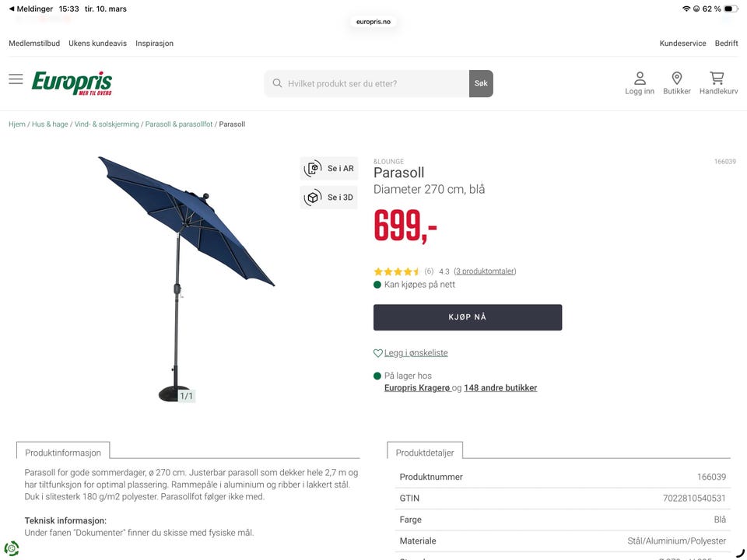Tap the heart icon for wishlist
The height and width of the screenshot is (560, 747).
(x=378, y=353)
